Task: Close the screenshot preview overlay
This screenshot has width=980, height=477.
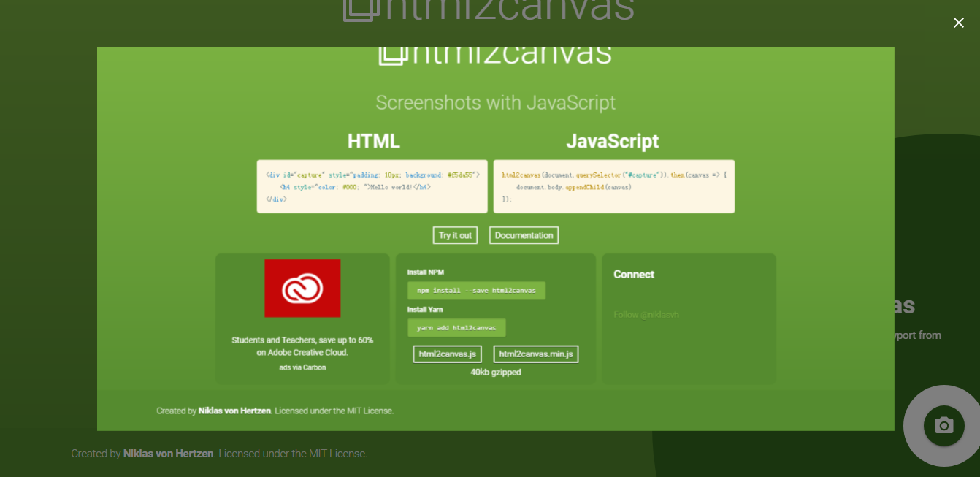Action: [958, 23]
